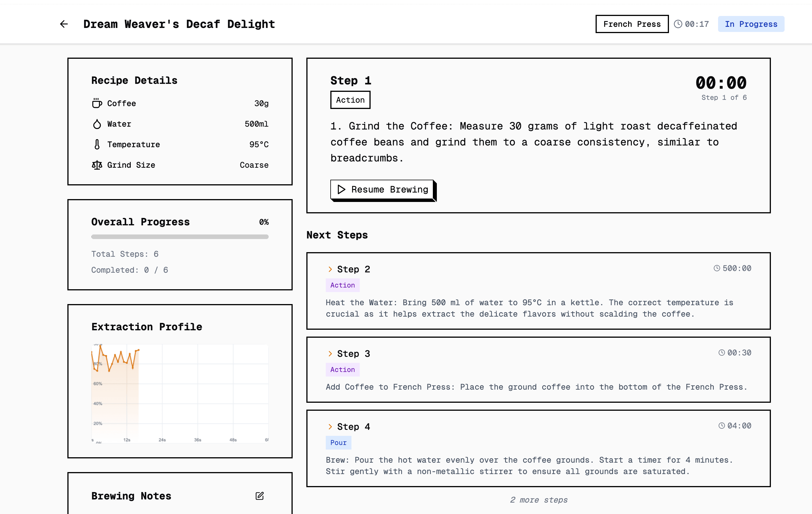This screenshot has height=514, width=812.
Task: Click the Action tag on Step 3
Action: (343, 369)
